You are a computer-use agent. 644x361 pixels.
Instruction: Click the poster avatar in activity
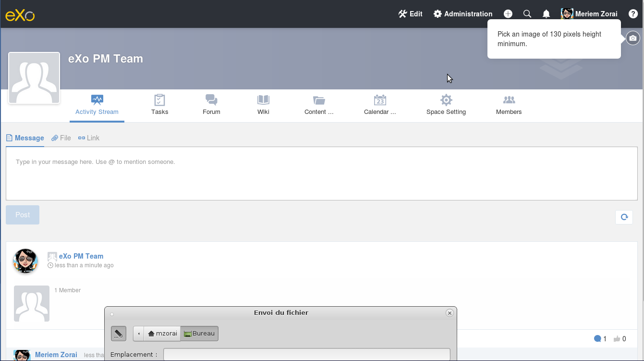click(x=25, y=261)
